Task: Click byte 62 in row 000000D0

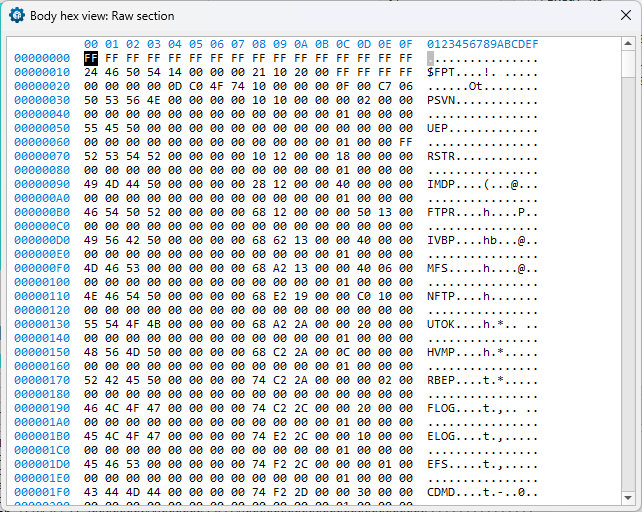Action: [x=280, y=240]
